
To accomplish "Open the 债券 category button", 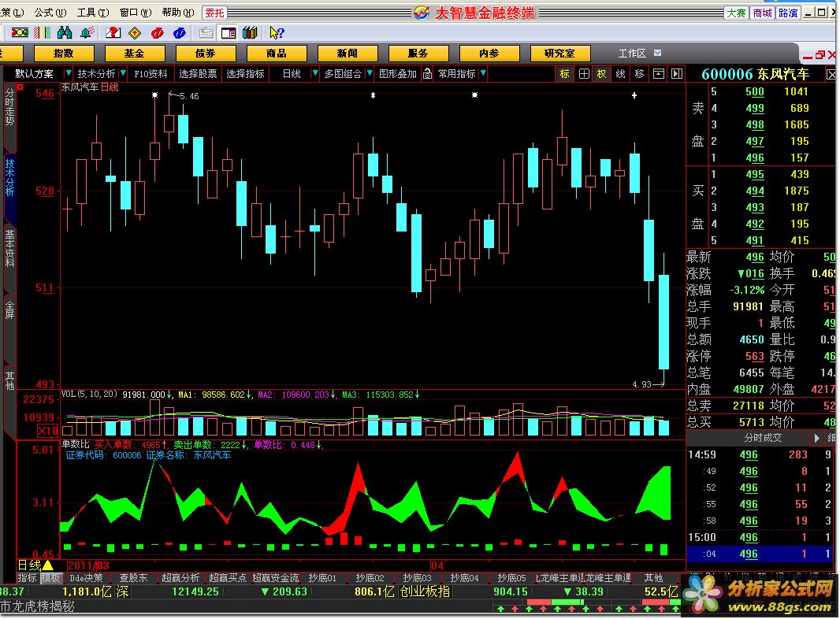I will 205,53.
